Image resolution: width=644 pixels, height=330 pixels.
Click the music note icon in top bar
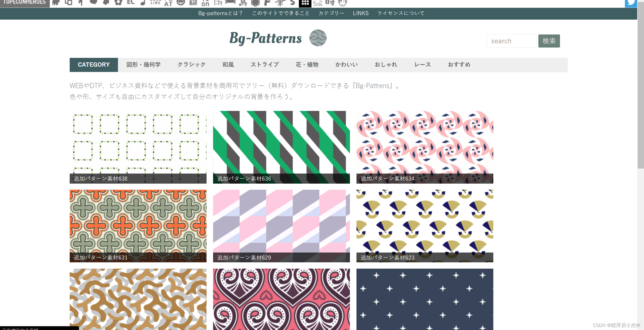[x=143, y=3]
